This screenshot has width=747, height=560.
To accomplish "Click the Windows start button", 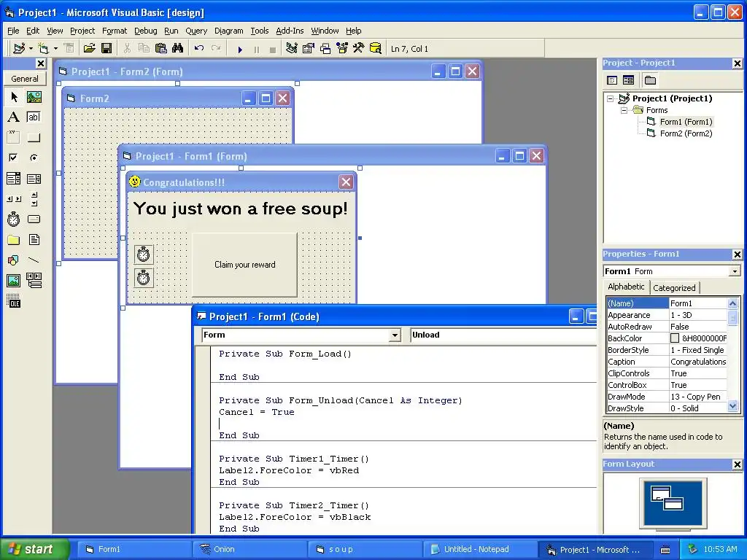I will (35, 549).
